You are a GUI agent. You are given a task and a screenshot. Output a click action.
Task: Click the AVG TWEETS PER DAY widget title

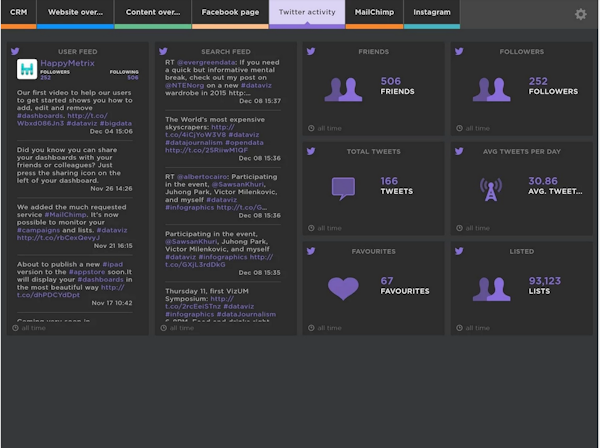tap(522, 152)
